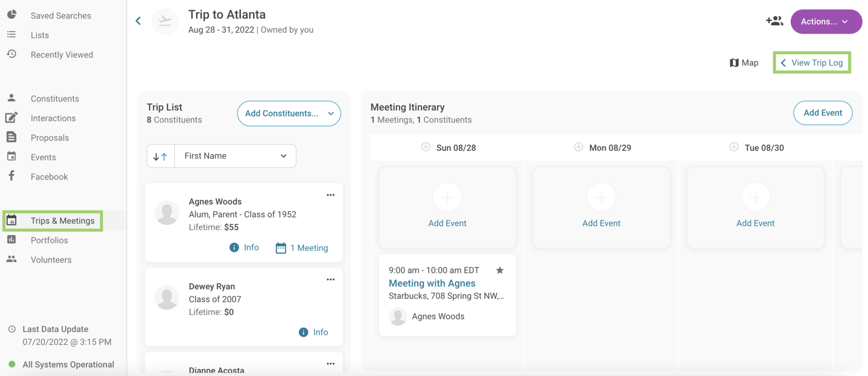Click Agnes Woods avatar in the meeting card
This screenshot has width=868, height=376.
(x=398, y=317)
